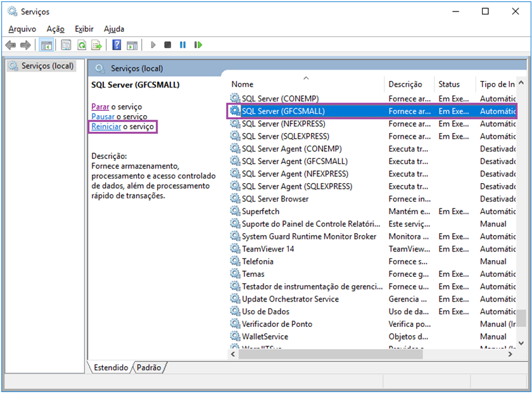The height and width of the screenshot is (394, 532).
Task: Switch to the Padrão tab
Action: (x=149, y=367)
